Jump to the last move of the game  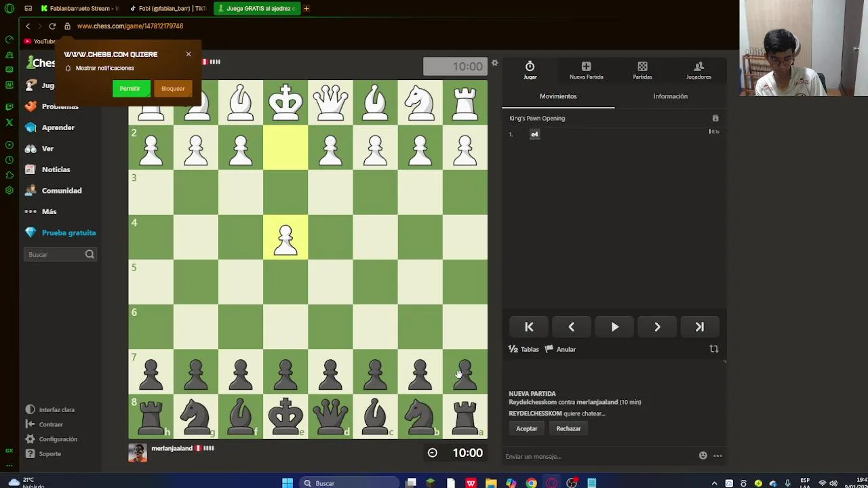point(699,327)
